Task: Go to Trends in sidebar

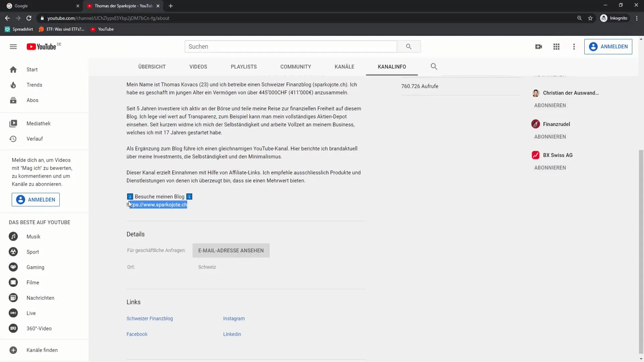Action: coord(34,85)
